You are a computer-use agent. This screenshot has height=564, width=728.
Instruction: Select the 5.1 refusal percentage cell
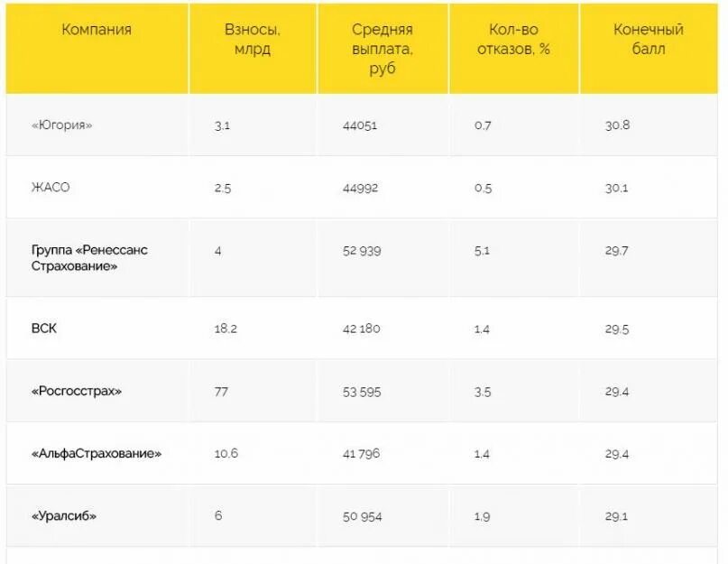[x=482, y=251]
